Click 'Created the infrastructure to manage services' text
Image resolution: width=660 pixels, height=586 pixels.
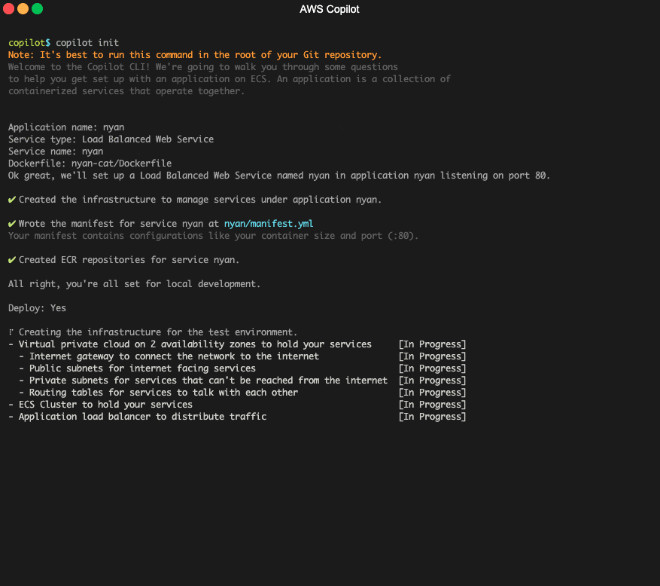point(200,200)
